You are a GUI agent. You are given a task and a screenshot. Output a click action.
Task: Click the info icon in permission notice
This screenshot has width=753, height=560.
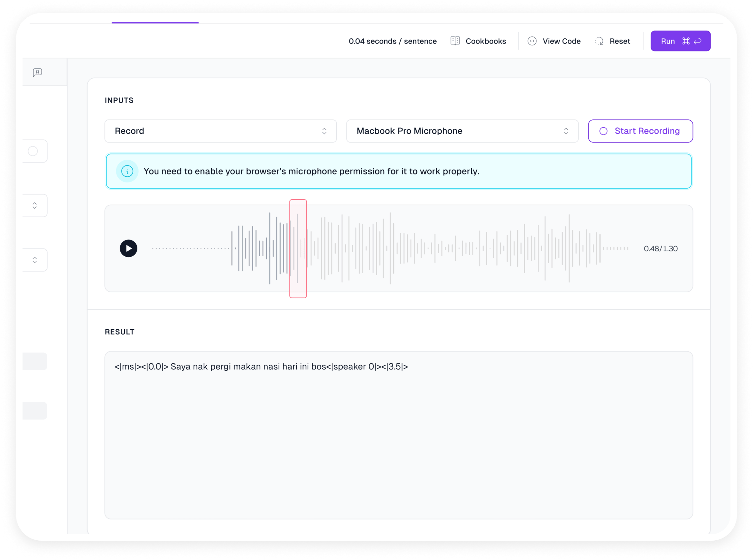pos(127,171)
